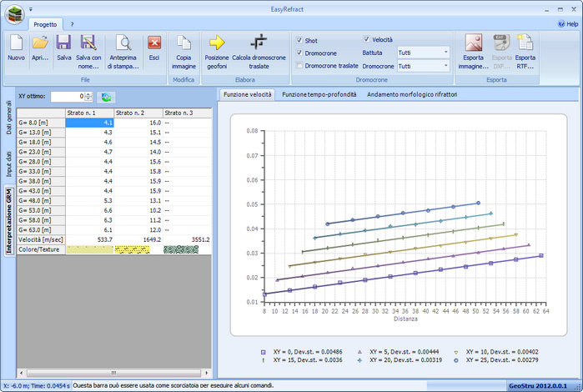Click scrollbar right arrow under table
583x392 pixels.
[x=207, y=373]
